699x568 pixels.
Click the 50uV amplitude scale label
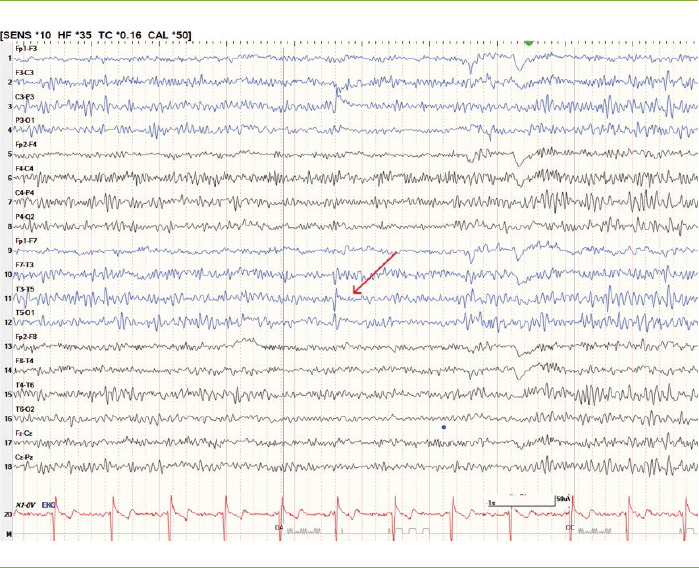coord(563,499)
